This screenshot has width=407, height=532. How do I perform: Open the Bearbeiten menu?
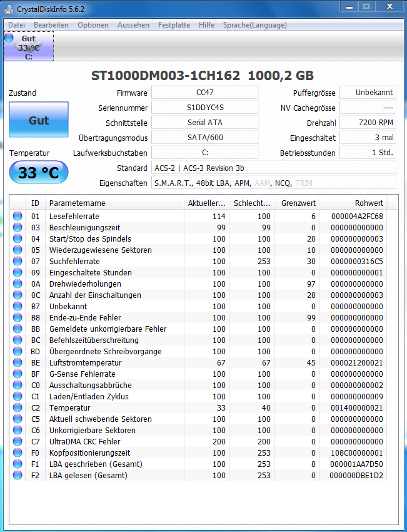[x=51, y=25]
